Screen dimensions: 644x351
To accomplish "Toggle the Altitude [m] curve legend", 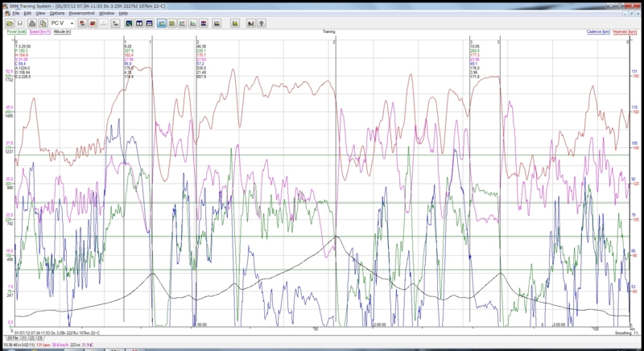I will [62, 32].
